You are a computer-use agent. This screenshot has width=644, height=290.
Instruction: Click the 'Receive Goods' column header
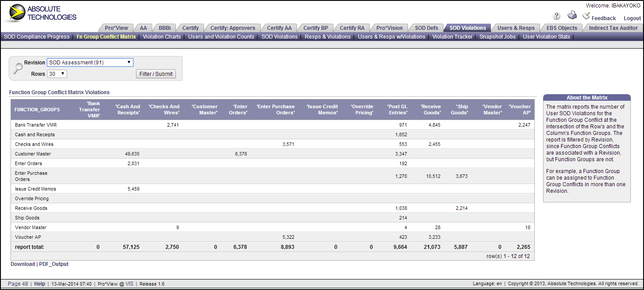click(430, 110)
